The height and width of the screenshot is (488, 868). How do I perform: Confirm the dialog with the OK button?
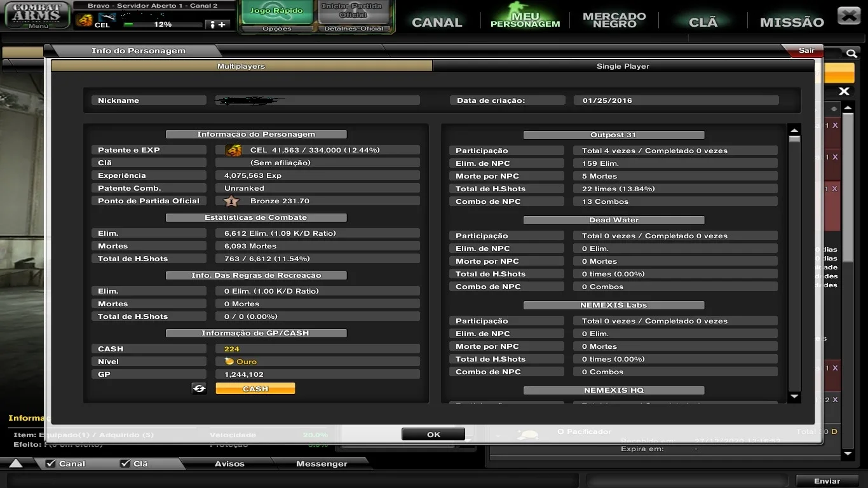coord(433,435)
